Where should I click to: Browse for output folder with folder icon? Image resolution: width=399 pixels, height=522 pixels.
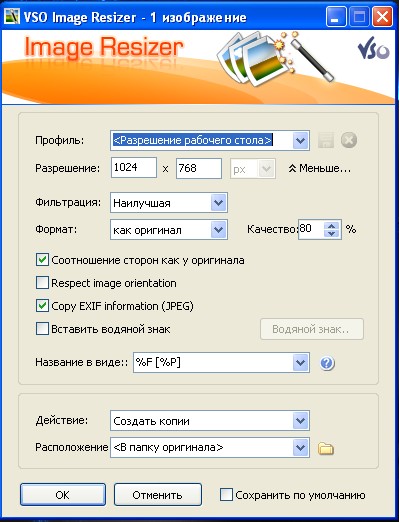point(326,448)
